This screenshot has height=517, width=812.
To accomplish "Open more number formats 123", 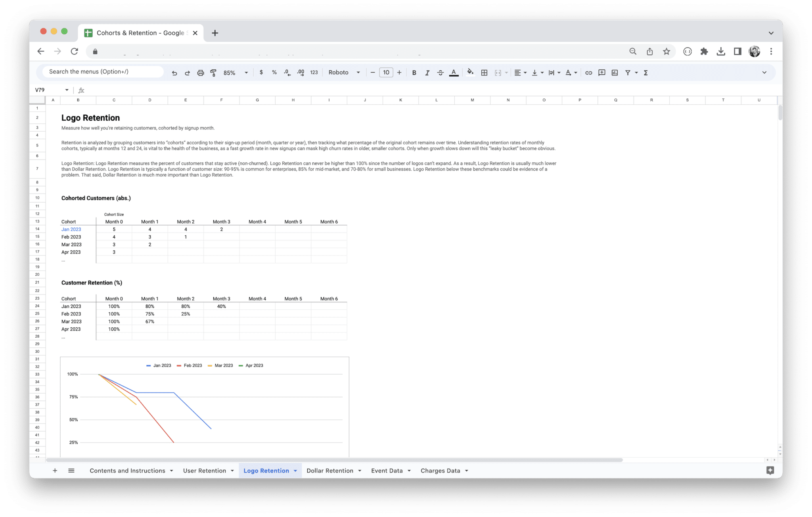I will [314, 73].
